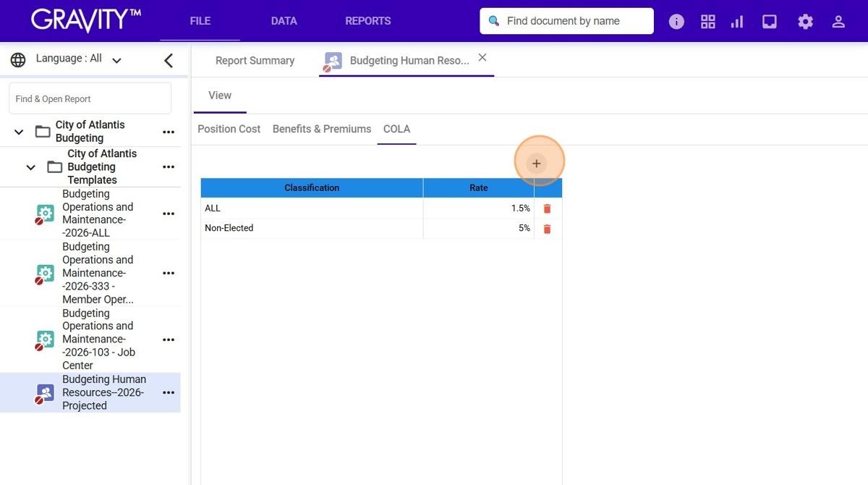Collapse the sidebar with left chevron

click(169, 60)
